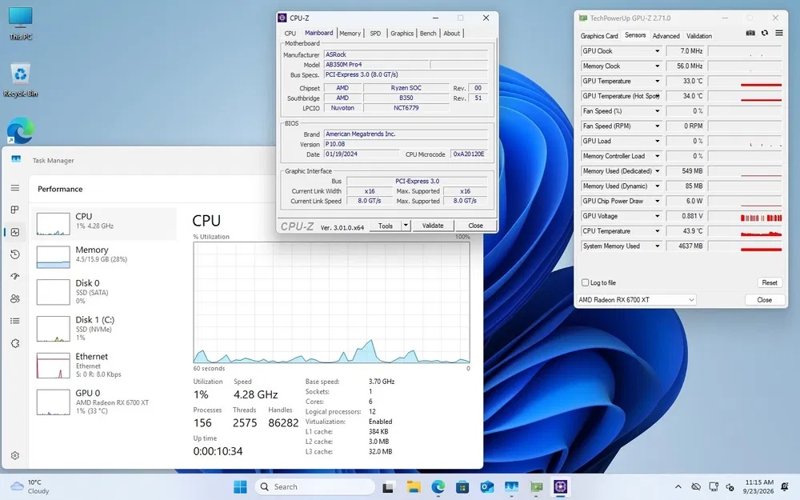Viewport: 800px width, 500px height.
Task: Open AMD Radeon RX 6700 XT selector
Action: pos(636,300)
